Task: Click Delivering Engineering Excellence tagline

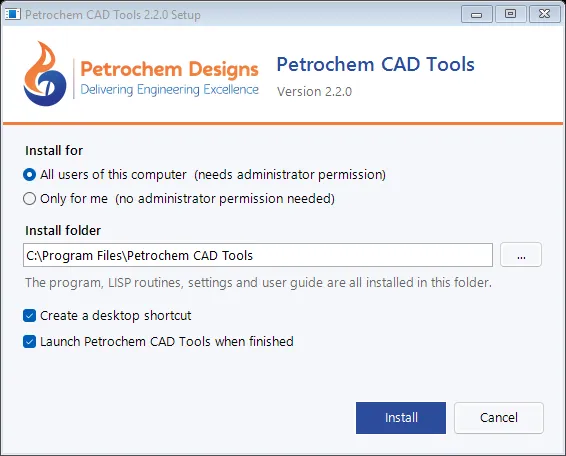Action: click(169, 90)
